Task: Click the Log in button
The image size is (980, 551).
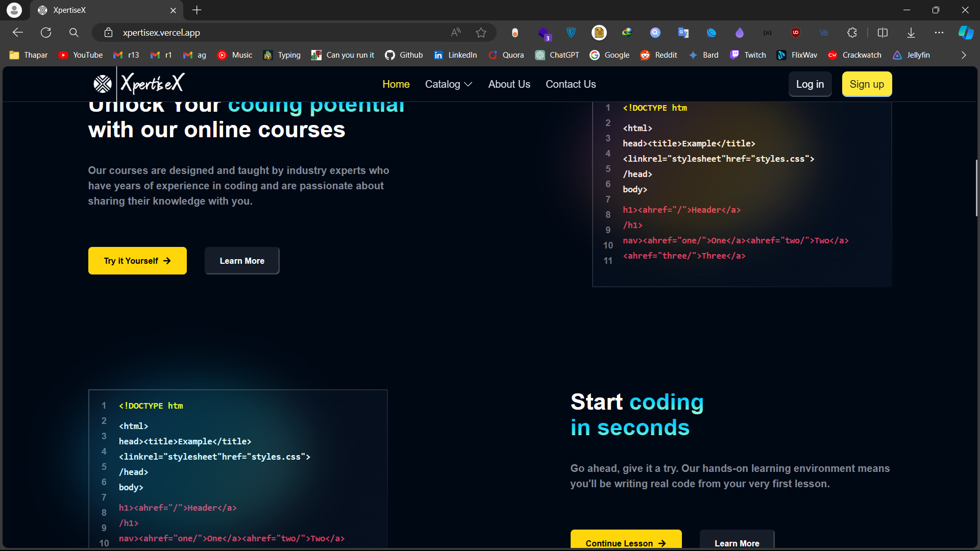Action: point(810,84)
